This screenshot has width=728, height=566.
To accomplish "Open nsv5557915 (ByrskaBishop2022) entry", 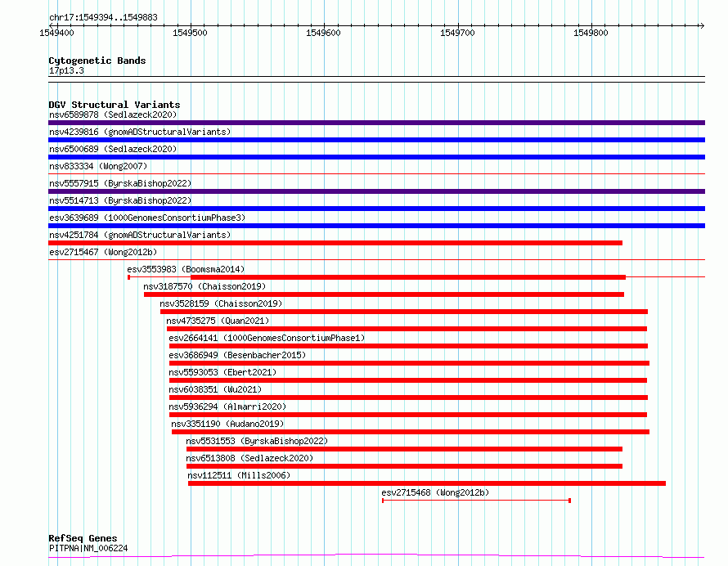I will click(x=120, y=183).
